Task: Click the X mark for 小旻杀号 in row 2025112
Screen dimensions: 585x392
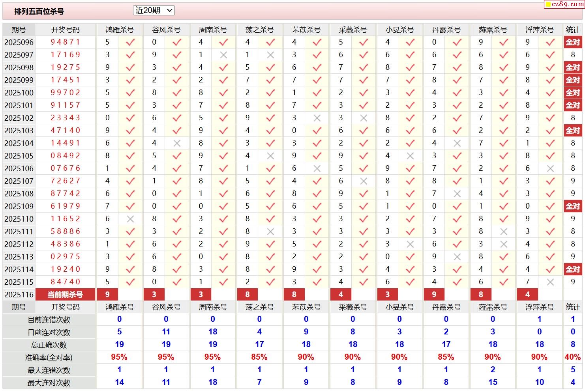Action: click(x=410, y=244)
